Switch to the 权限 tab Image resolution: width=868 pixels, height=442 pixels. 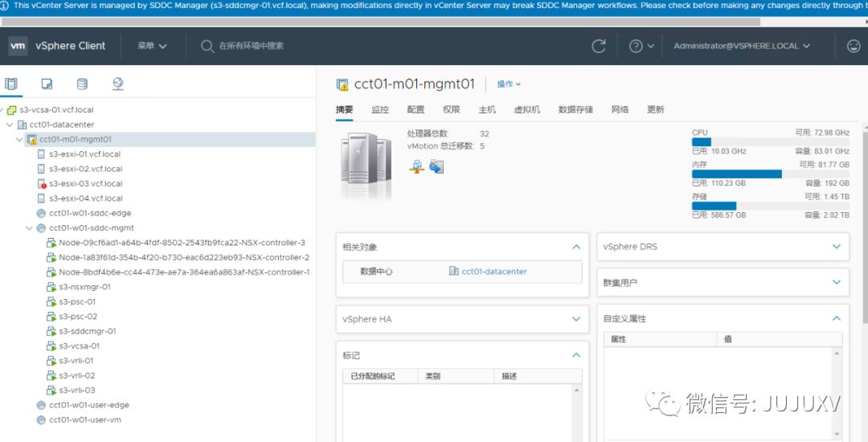pos(451,109)
